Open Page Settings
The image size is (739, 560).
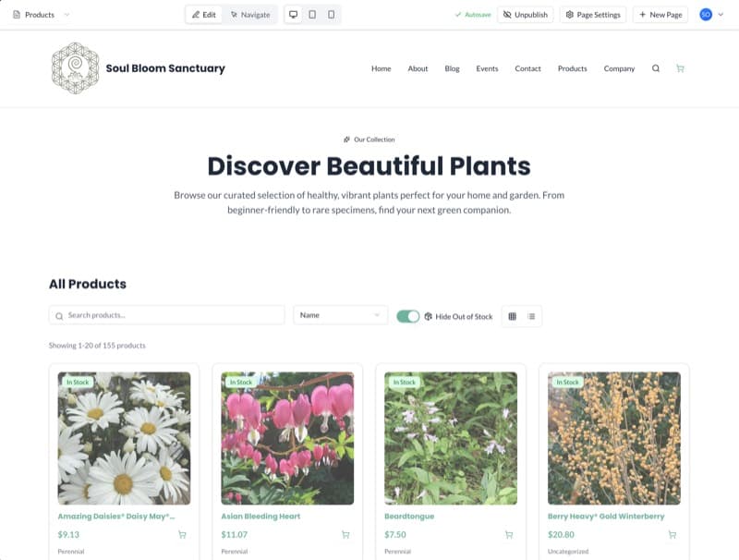point(592,15)
